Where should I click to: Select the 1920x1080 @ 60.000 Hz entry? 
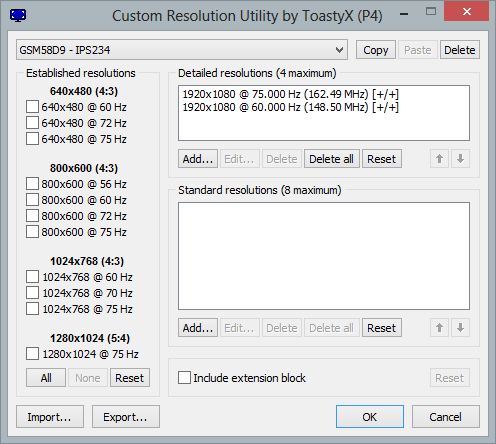291,107
